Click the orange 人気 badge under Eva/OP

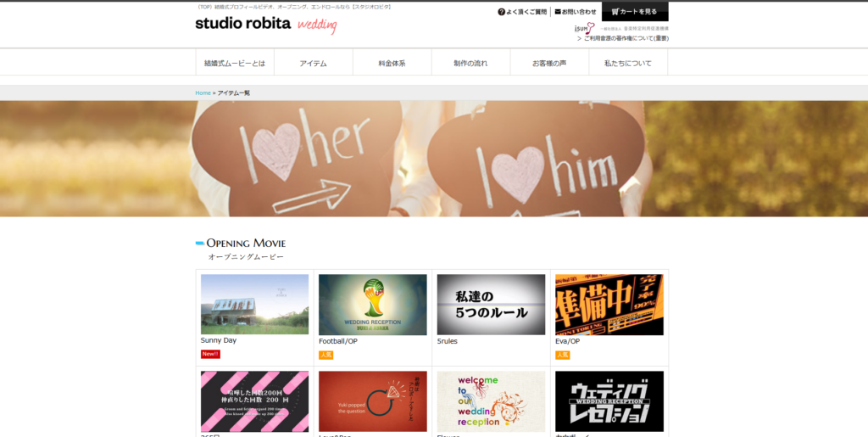click(562, 355)
